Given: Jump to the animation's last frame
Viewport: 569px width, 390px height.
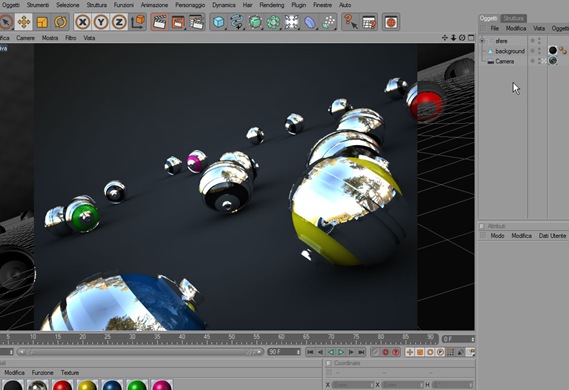Looking at the screenshot, I should (361, 352).
